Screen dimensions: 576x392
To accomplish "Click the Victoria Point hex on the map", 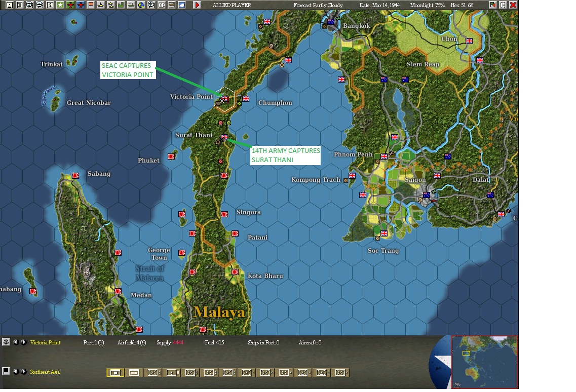I will [224, 99].
